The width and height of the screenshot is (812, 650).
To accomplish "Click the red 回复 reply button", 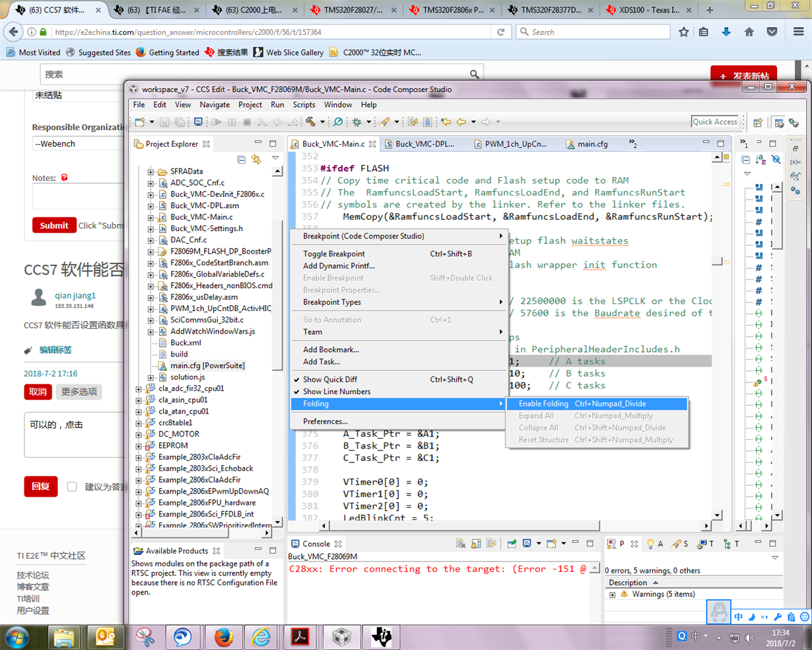I will 41,486.
